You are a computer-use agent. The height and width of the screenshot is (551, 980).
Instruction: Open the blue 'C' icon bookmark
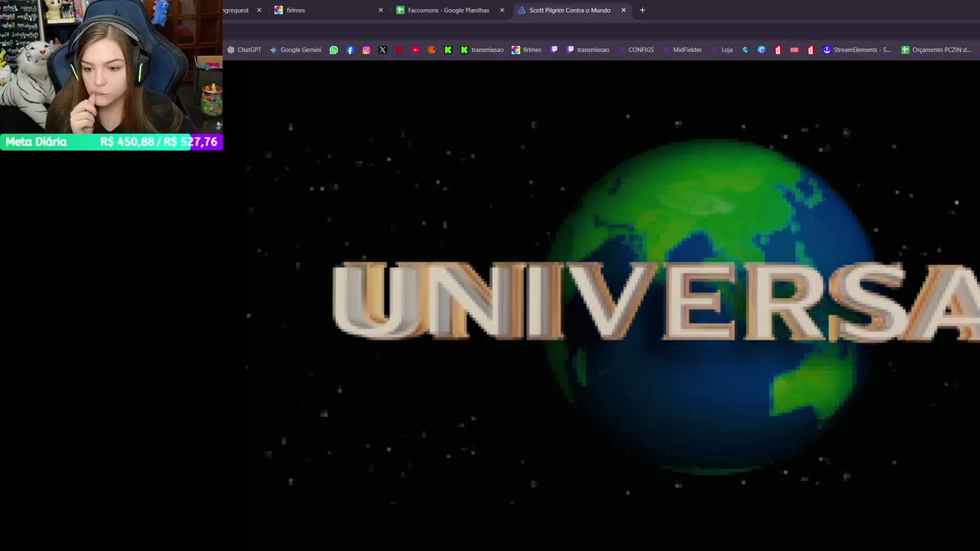tap(761, 50)
